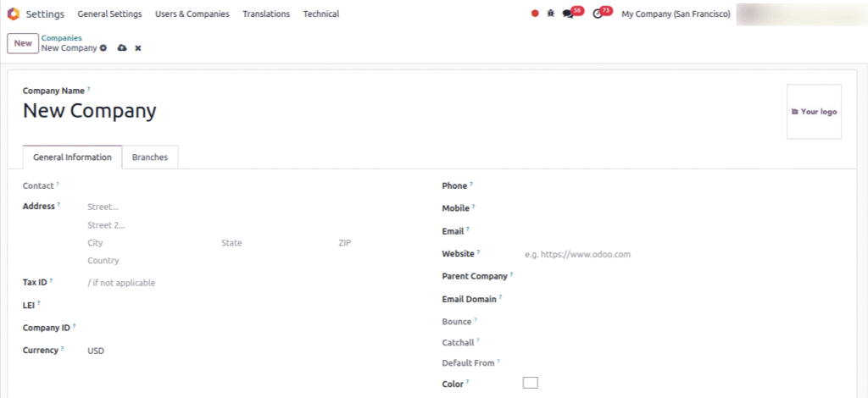Image resolution: width=868 pixels, height=398 pixels.
Task: Upload a logo in Your logo box
Action: coord(814,112)
